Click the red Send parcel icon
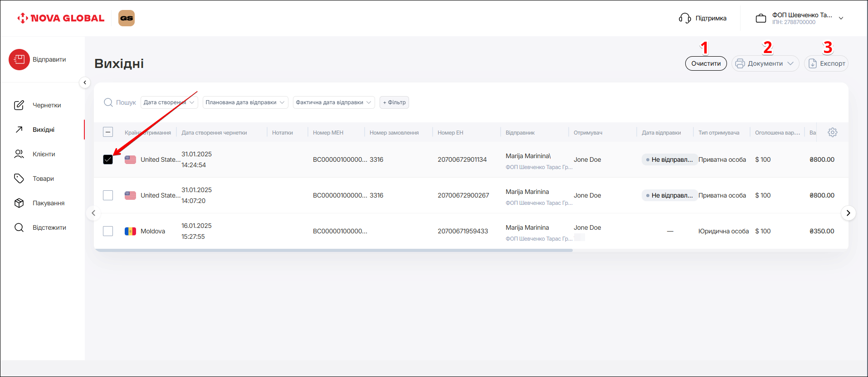 [19, 59]
